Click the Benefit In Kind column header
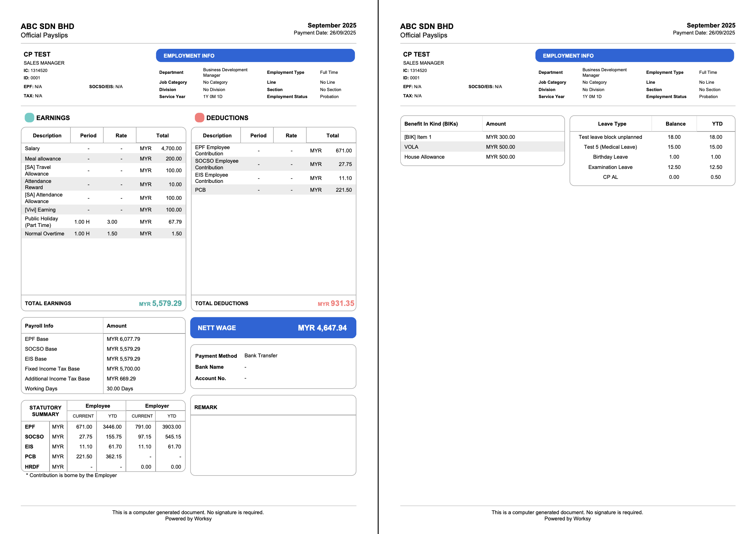Image resolution: width=756 pixels, height=534 pixels. [x=431, y=124]
